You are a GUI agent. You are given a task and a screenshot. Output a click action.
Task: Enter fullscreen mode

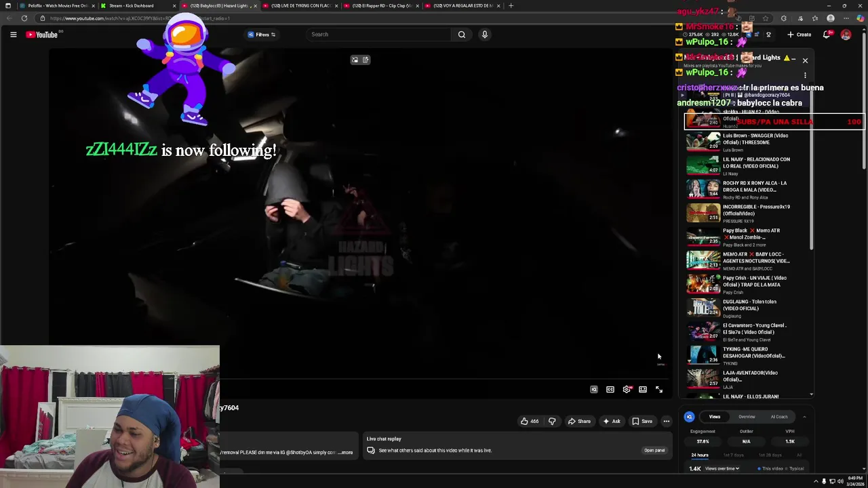[659, 390]
